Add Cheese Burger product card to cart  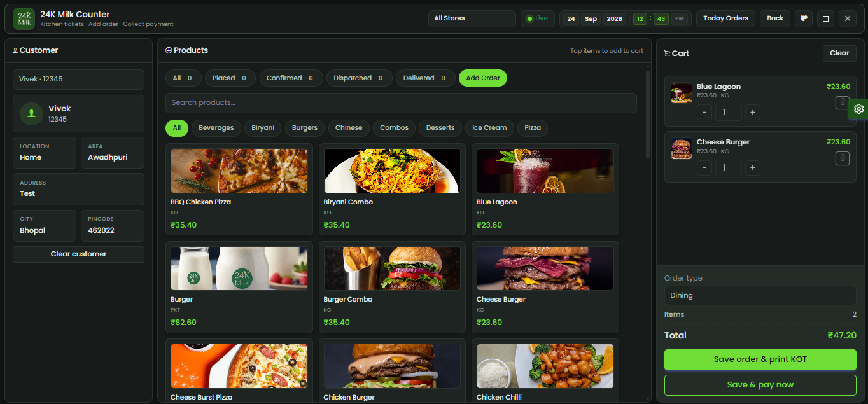coord(545,287)
